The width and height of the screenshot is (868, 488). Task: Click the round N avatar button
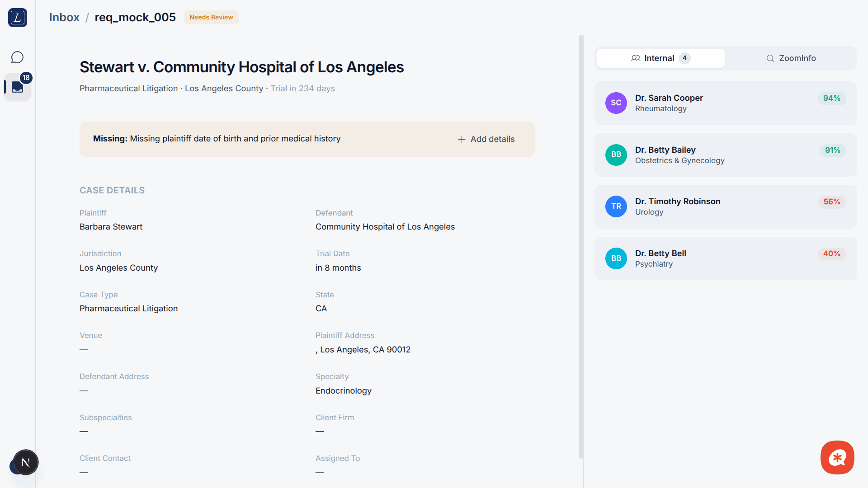tap(26, 462)
